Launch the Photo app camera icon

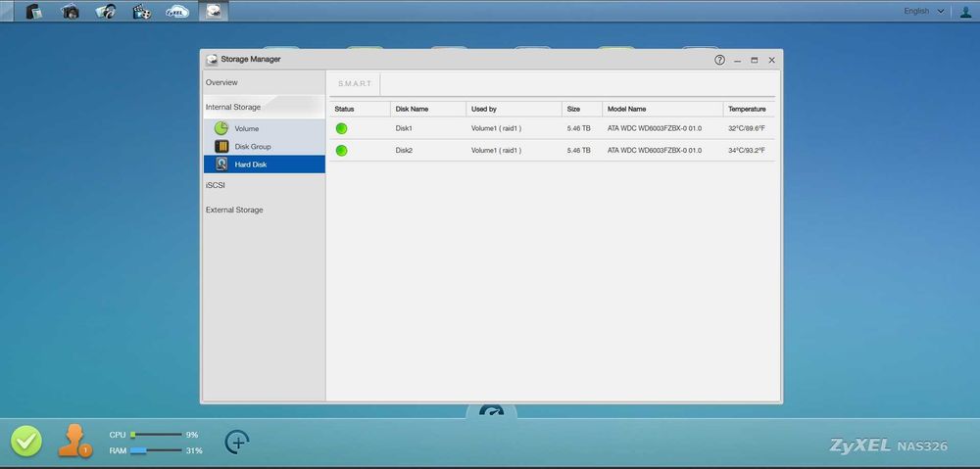click(70, 11)
